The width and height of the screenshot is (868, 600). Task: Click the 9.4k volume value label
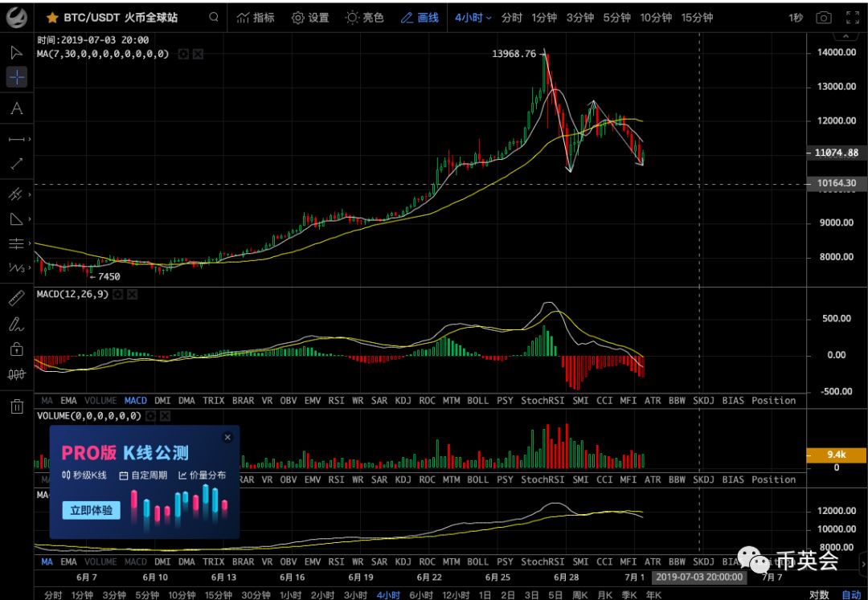click(x=837, y=455)
